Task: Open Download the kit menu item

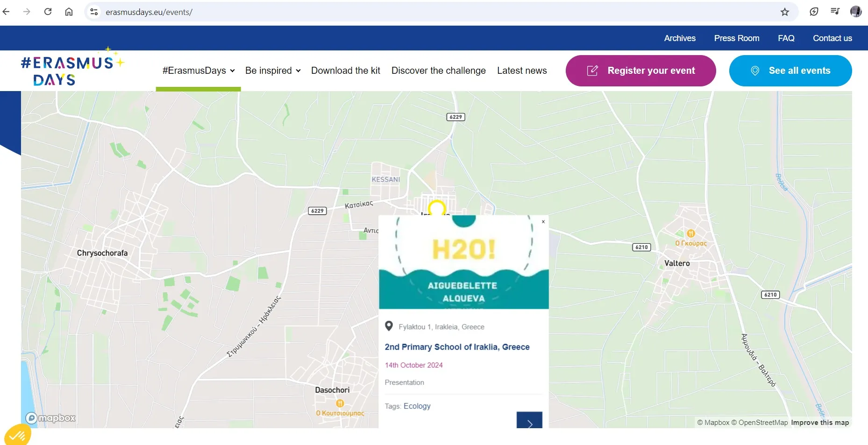Action: coord(345,71)
